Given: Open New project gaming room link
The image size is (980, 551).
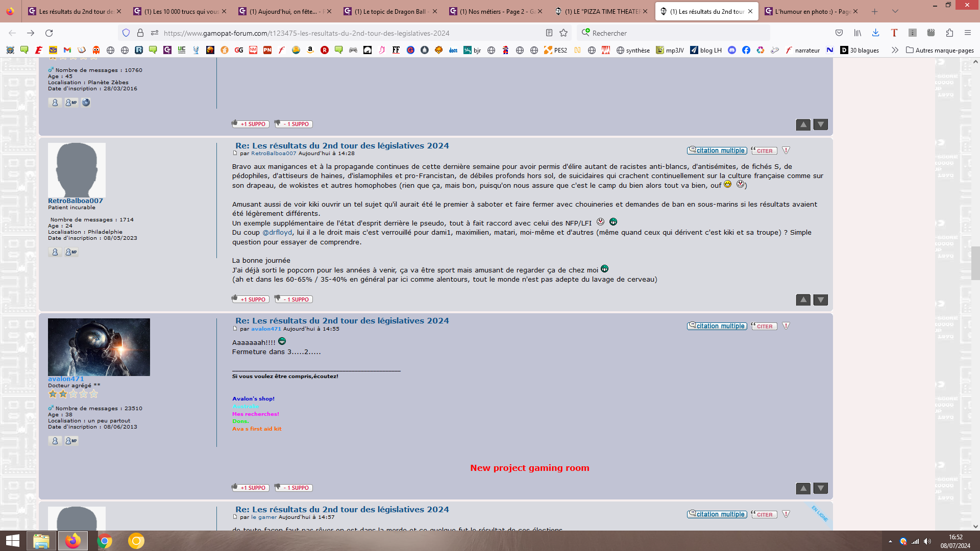Looking at the screenshot, I should (x=530, y=468).
